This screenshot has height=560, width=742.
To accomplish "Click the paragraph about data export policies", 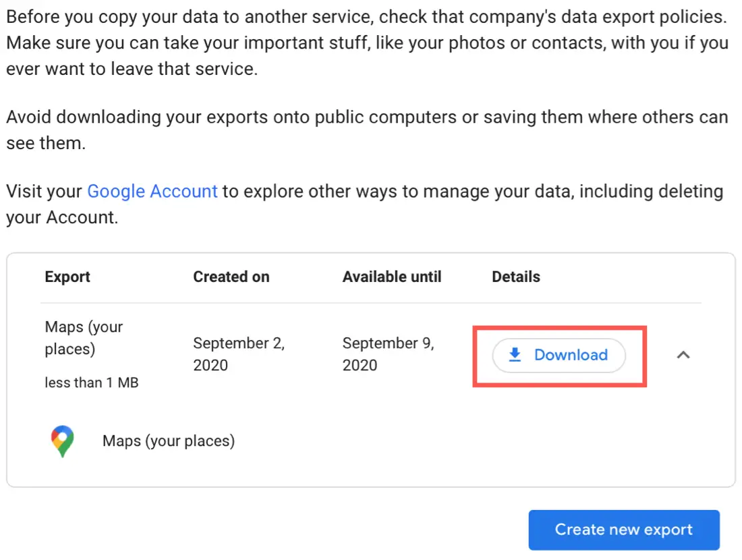I will click(367, 16).
